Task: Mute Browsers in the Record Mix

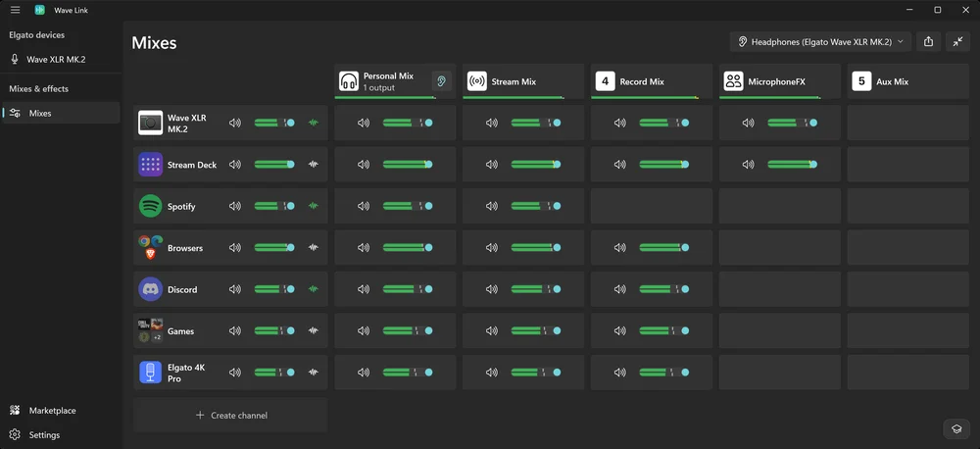Action: click(619, 248)
